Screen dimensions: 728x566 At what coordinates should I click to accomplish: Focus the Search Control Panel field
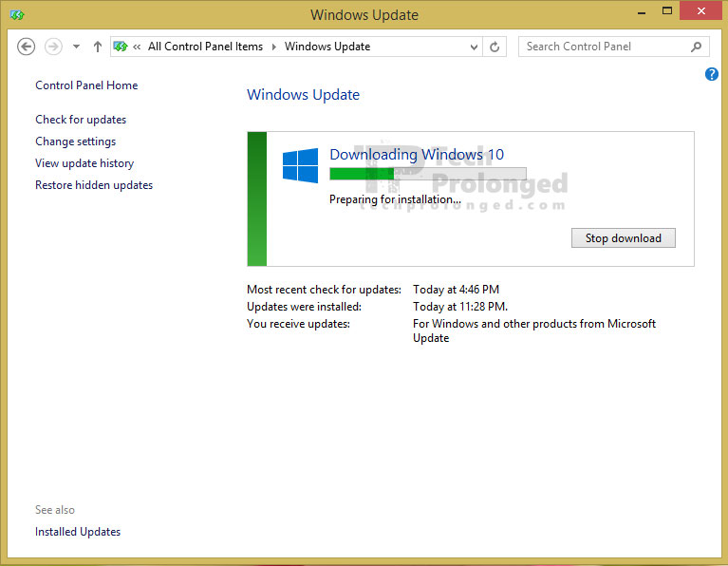click(613, 47)
